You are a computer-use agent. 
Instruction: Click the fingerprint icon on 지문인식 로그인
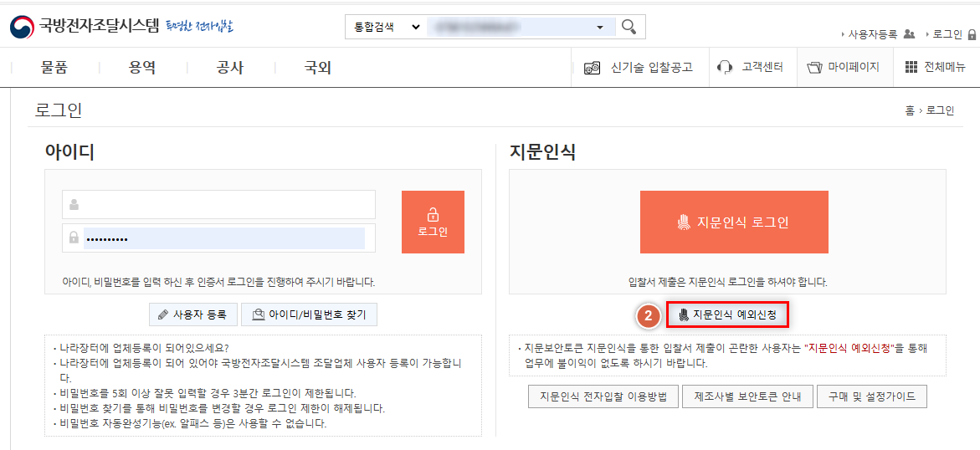pos(683,222)
